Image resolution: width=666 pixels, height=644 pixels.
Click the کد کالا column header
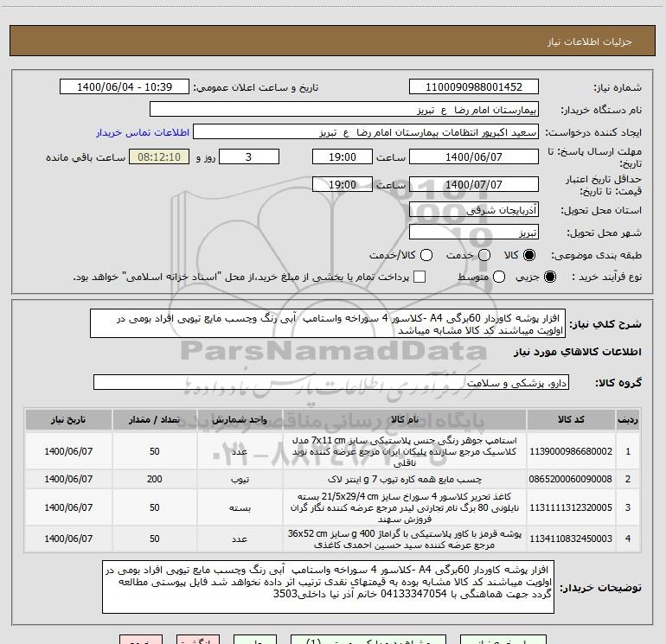571,419
